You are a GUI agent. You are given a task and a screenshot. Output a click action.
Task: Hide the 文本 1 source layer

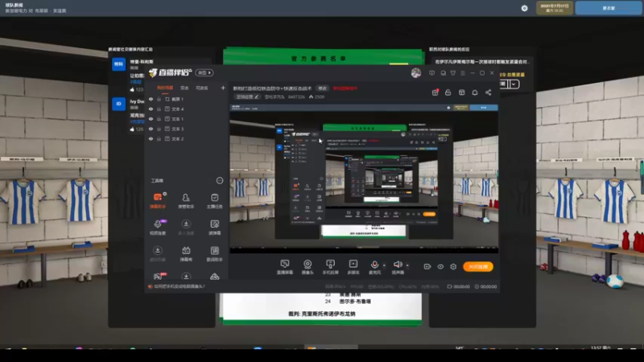pos(151,119)
